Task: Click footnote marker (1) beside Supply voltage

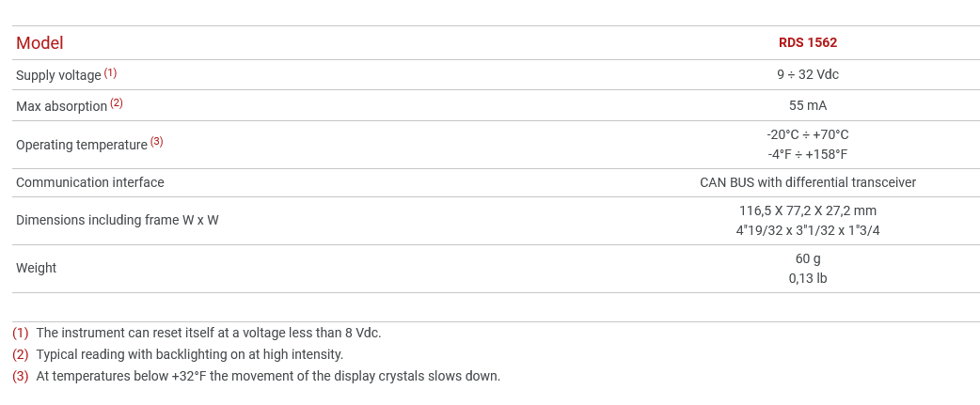Action: (x=110, y=72)
